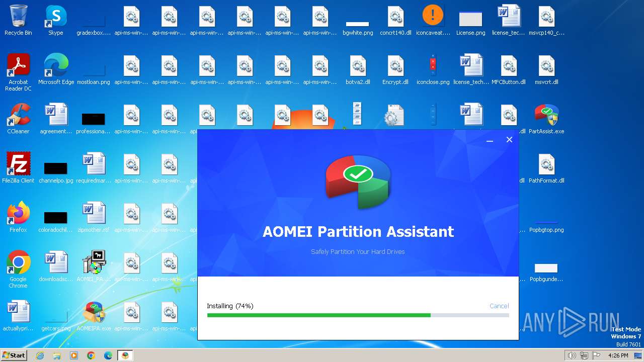Open the Recycle Bin
The width and height of the screenshot is (644, 362).
(18, 21)
